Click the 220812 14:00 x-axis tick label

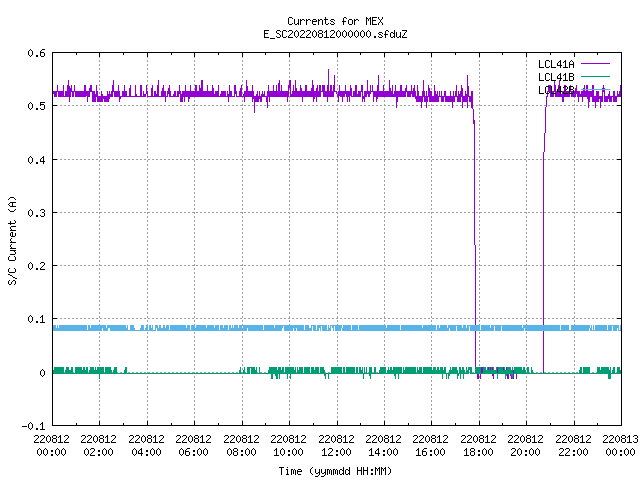(x=383, y=446)
